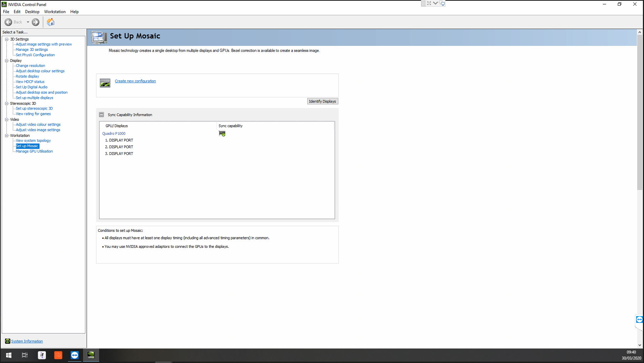The width and height of the screenshot is (644, 363).
Task: Click the Quadro P1000 sync capability icon
Action: pos(222,134)
